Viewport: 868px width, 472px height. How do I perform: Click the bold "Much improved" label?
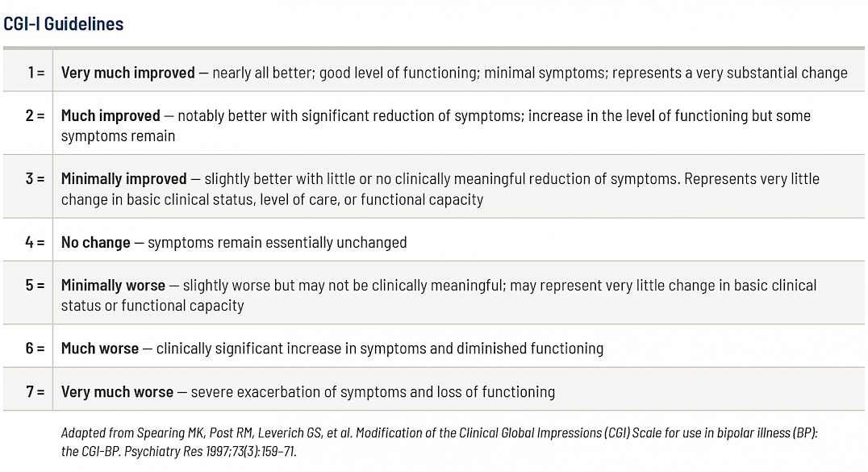pyautogui.click(x=111, y=115)
